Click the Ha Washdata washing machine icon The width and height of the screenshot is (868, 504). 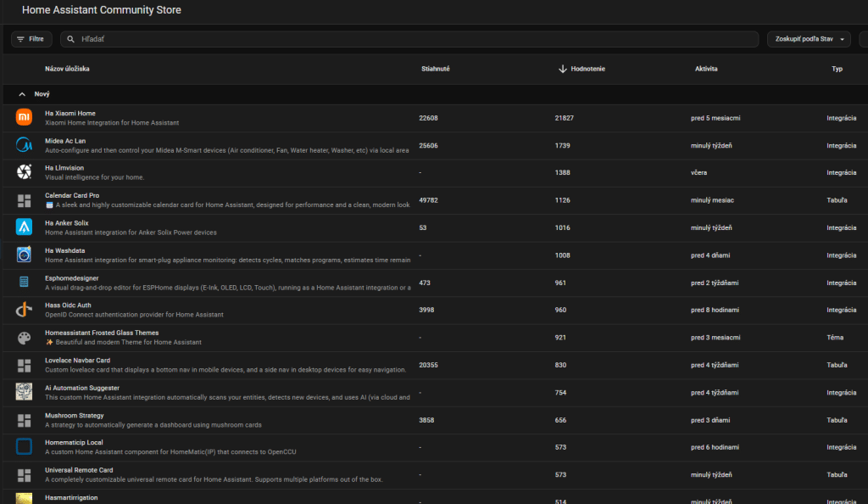(x=24, y=255)
